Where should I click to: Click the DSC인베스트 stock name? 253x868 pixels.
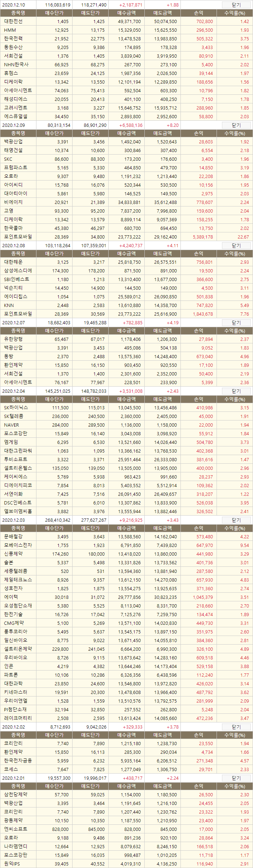click(18, 503)
